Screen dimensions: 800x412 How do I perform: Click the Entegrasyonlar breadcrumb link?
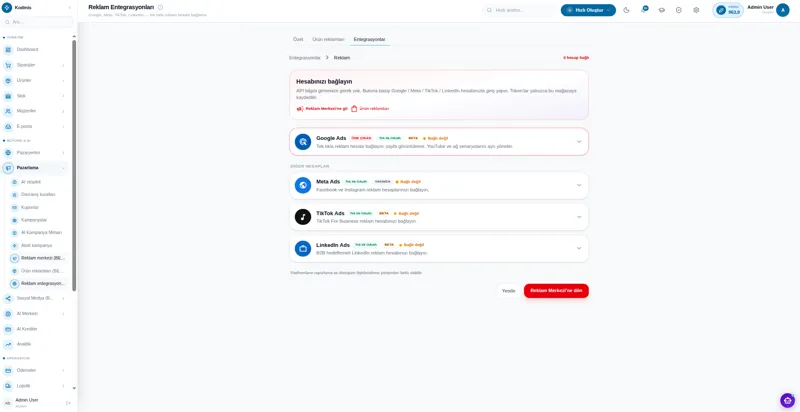305,58
